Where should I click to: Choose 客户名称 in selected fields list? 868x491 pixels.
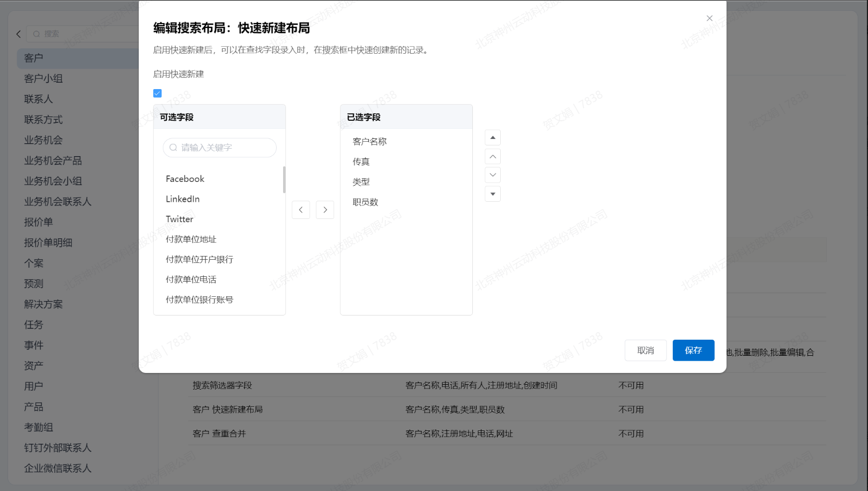point(369,142)
